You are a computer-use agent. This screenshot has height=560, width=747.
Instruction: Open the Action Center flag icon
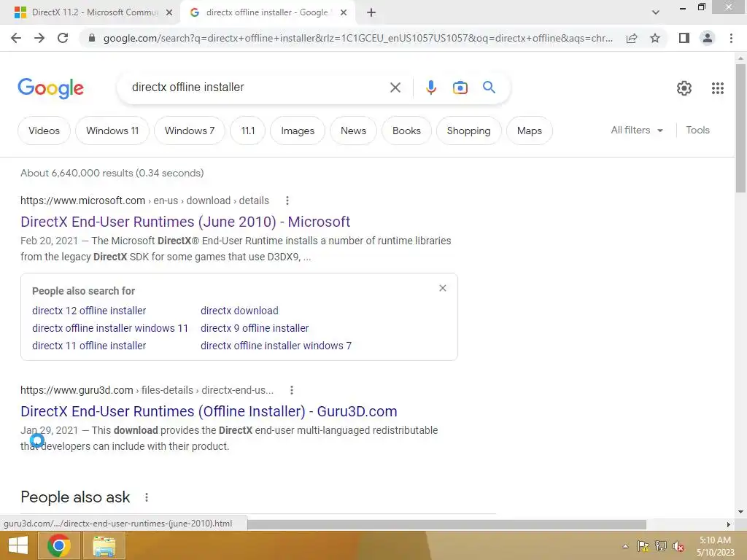[643, 546]
